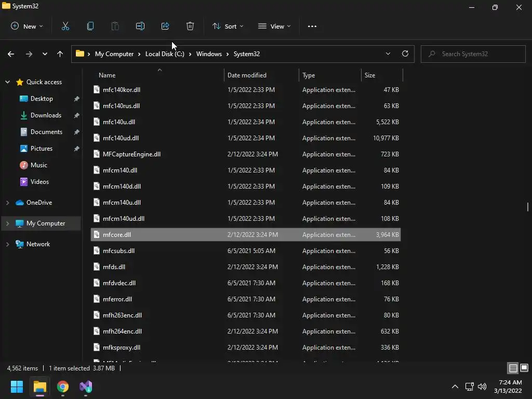Image resolution: width=532 pixels, height=399 pixels.
Task: Open the Sort dropdown menu
Action: click(x=228, y=26)
